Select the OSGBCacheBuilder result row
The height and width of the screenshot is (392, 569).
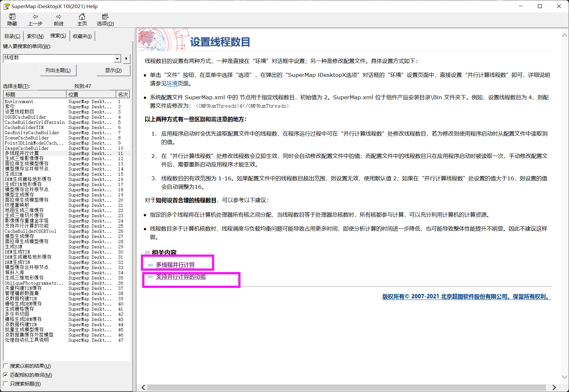67,117
